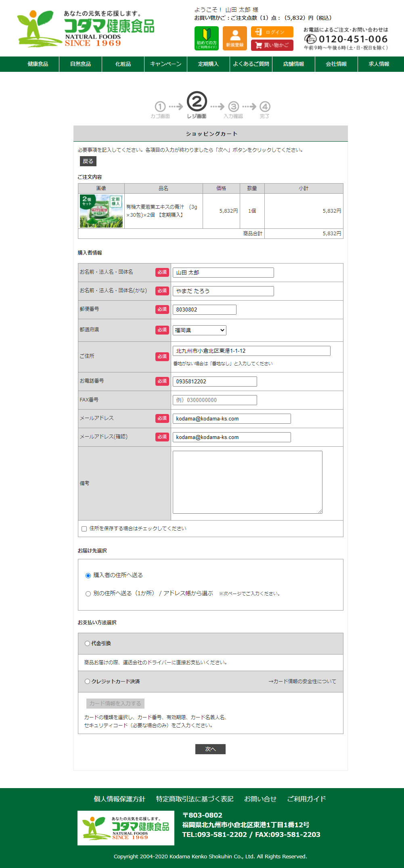
Task: Open 特定商取引法に基づく表記 footer link
Action: tap(195, 799)
